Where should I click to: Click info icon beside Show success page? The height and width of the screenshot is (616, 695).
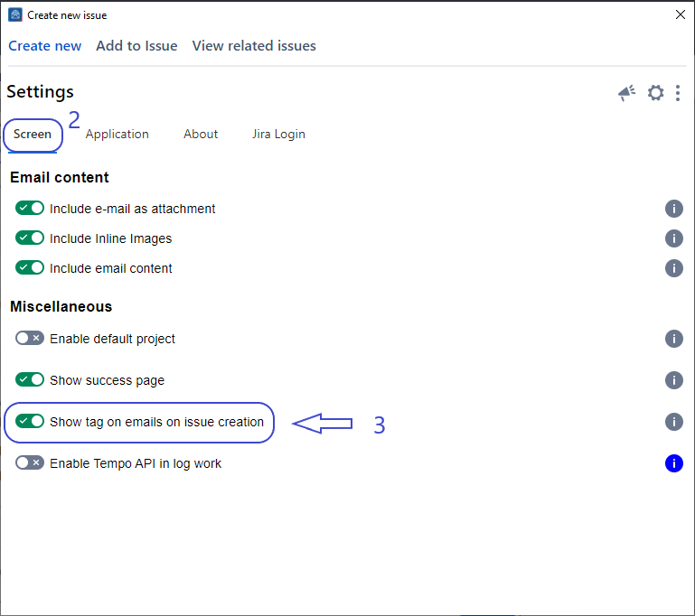point(674,380)
